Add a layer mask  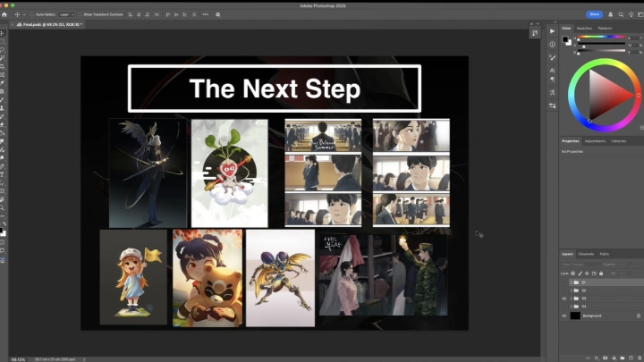(x=605, y=358)
